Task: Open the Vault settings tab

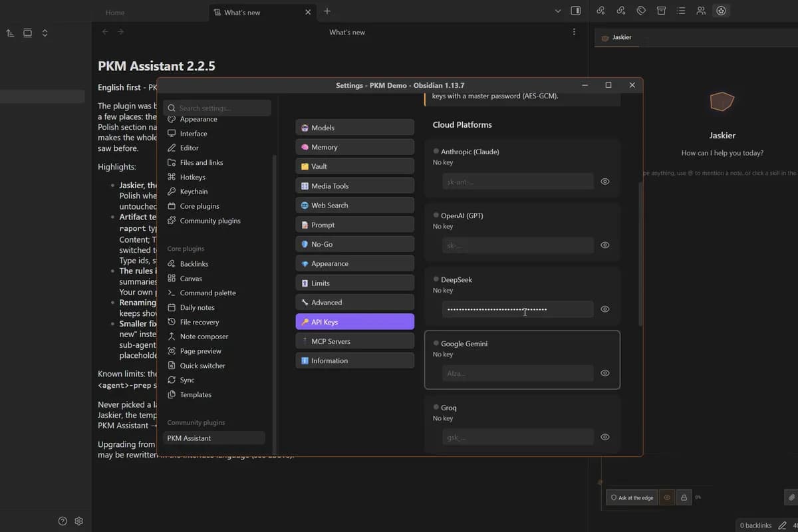Action: coord(354,166)
